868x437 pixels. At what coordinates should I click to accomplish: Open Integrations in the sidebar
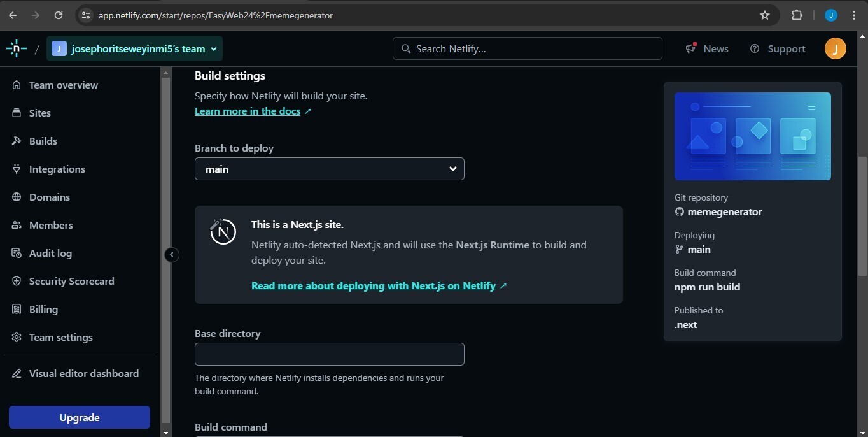[x=57, y=169]
